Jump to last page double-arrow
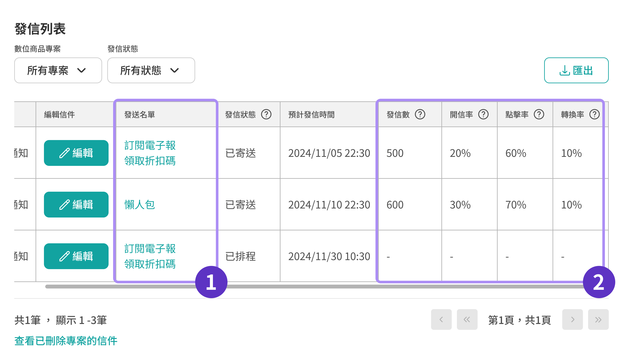The height and width of the screenshot is (364, 623). point(598,319)
